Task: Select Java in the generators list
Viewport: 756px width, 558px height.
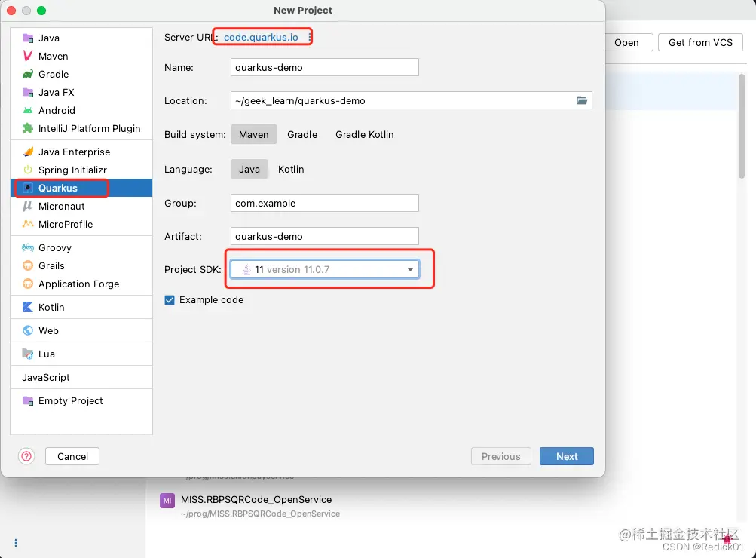Action: pyautogui.click(x=81, y=38)
